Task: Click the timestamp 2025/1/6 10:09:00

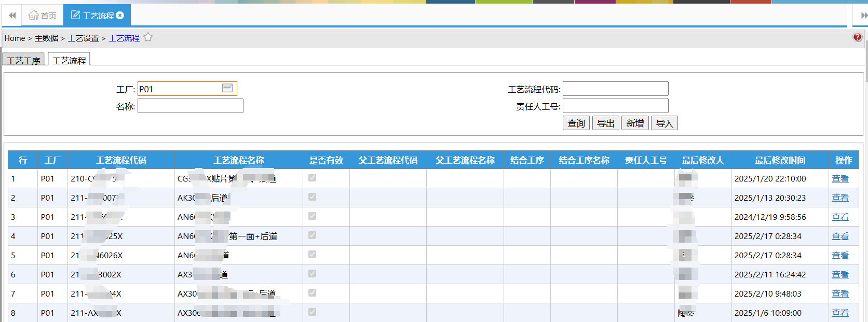Action: click(x=768, y=313)
